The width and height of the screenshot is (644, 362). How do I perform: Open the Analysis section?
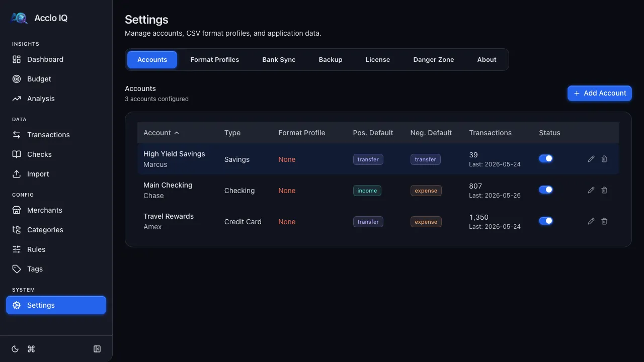click(x=56, y=99)
